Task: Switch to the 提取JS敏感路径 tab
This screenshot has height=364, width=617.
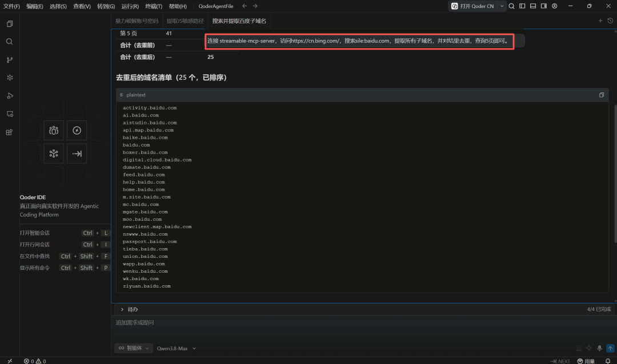Action: [185, 21]
